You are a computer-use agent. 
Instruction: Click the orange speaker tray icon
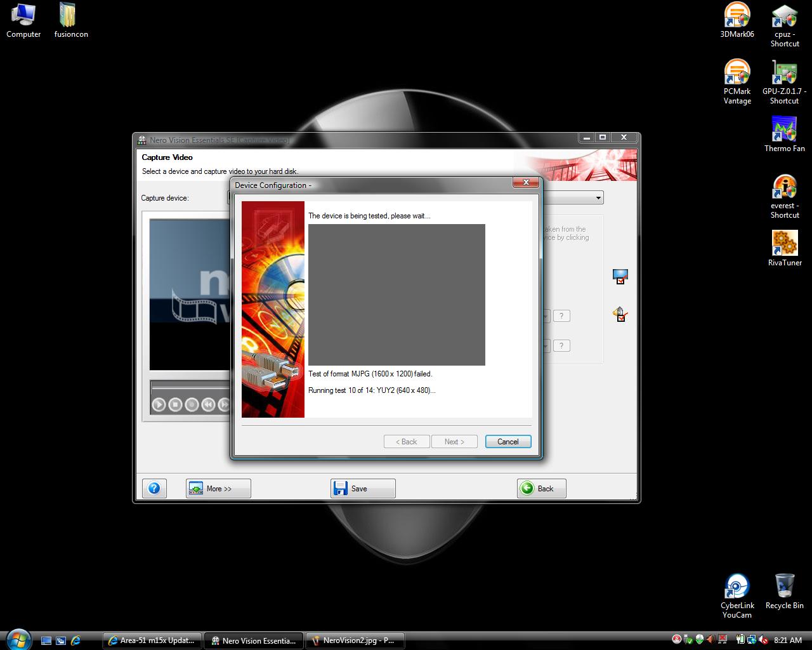711,640
